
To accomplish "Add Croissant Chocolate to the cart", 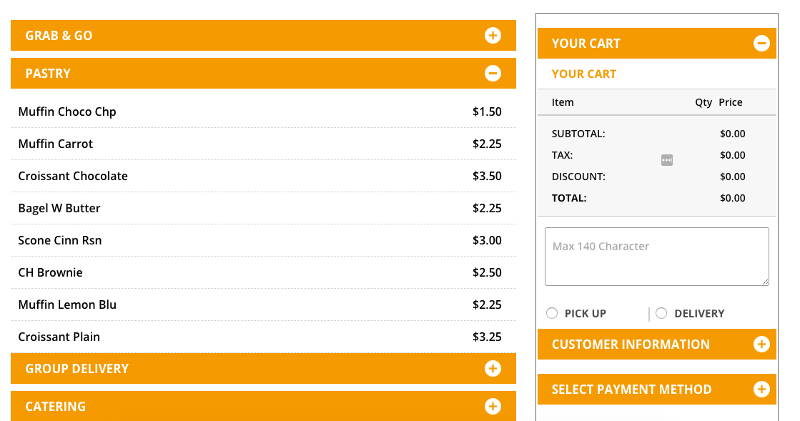I will tap(263, 176).
